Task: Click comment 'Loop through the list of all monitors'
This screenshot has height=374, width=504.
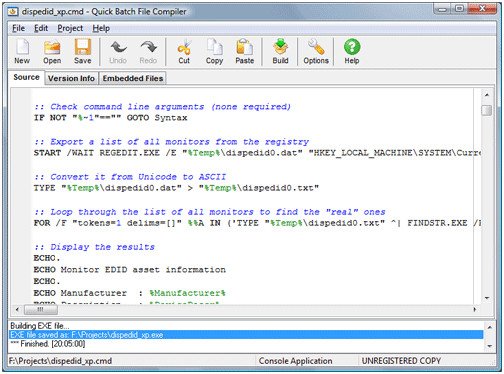Action: coord(210,212)
